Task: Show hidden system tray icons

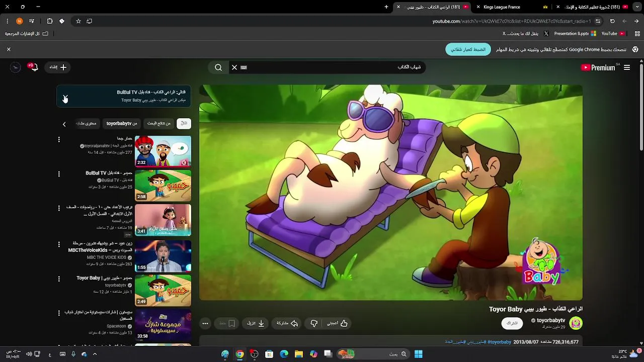Action: (x=95, y=354)
